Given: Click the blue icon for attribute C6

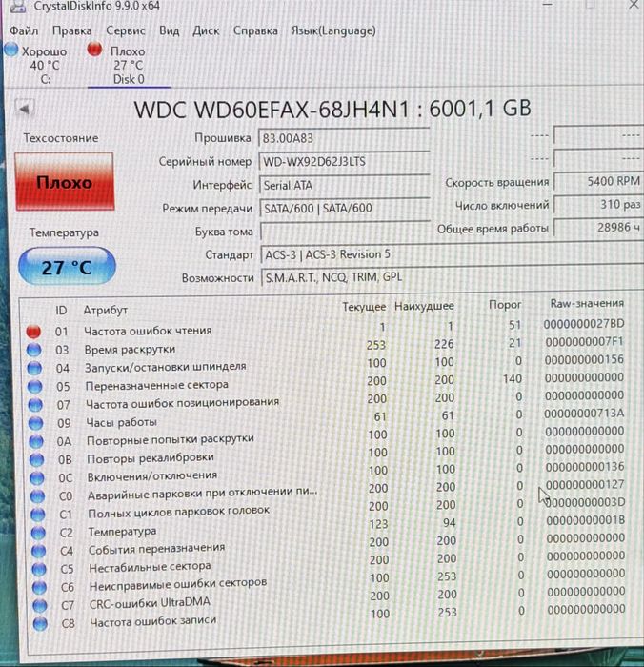Looking at the screenshot, I should pyautogui.click(x=40, y=588).
